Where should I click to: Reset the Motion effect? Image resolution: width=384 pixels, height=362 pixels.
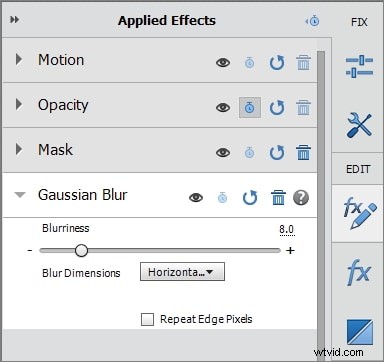[277, 63]
